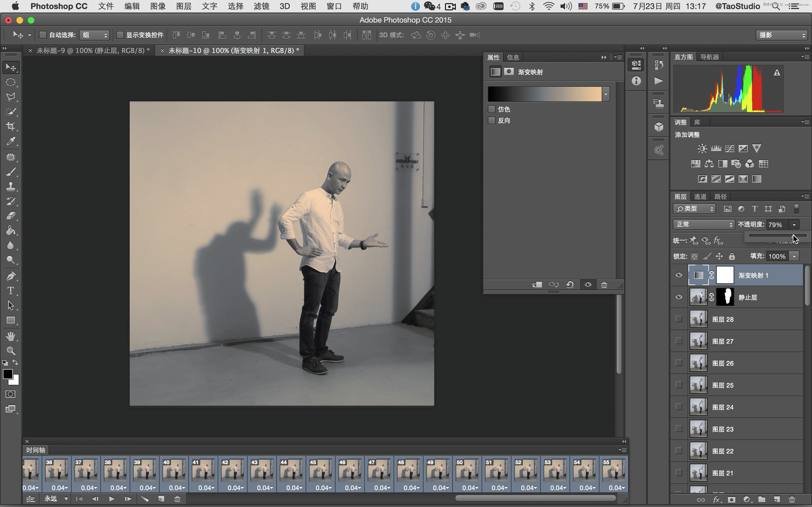Open the gradient preset dropdown in Properties
The width and height of the screenshot is (812, 507).
[606, 94]
